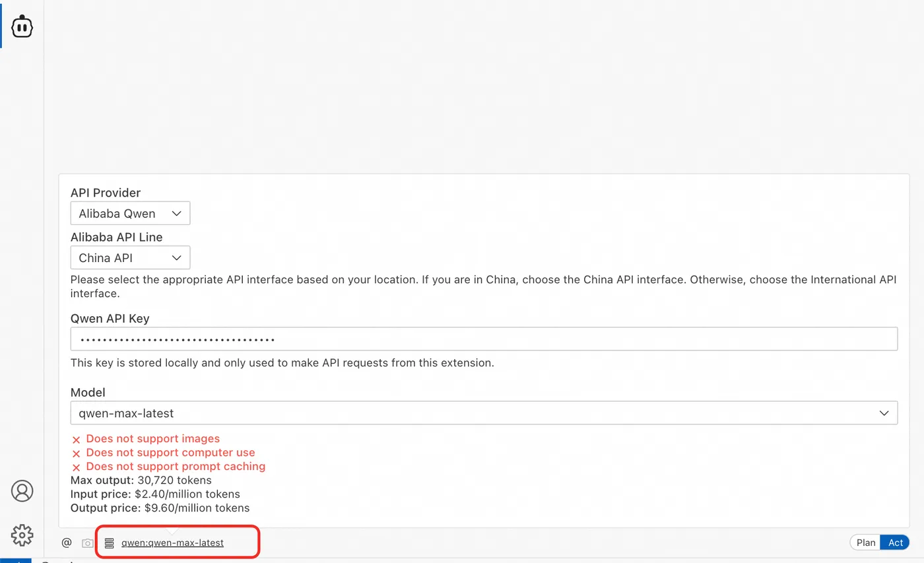Click the 'Output price: $9.60/million tokens' line
Viewport: 924px width, 563px height.
(160, 508)
